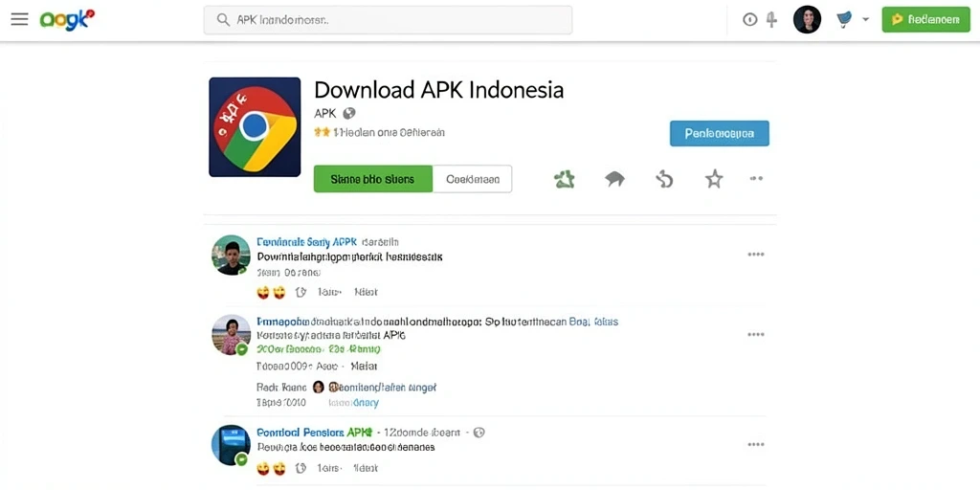
Task: Click the green badge on the 'Boal fakas' post avatar
Action: click(x=242, y=349)
